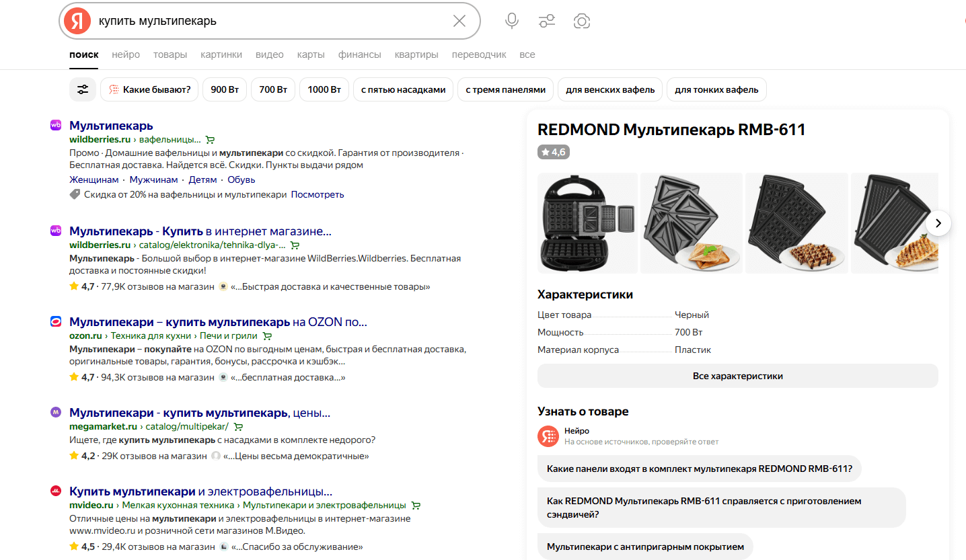
Task: Clear the search query with X icon
Action: [459, 21]
